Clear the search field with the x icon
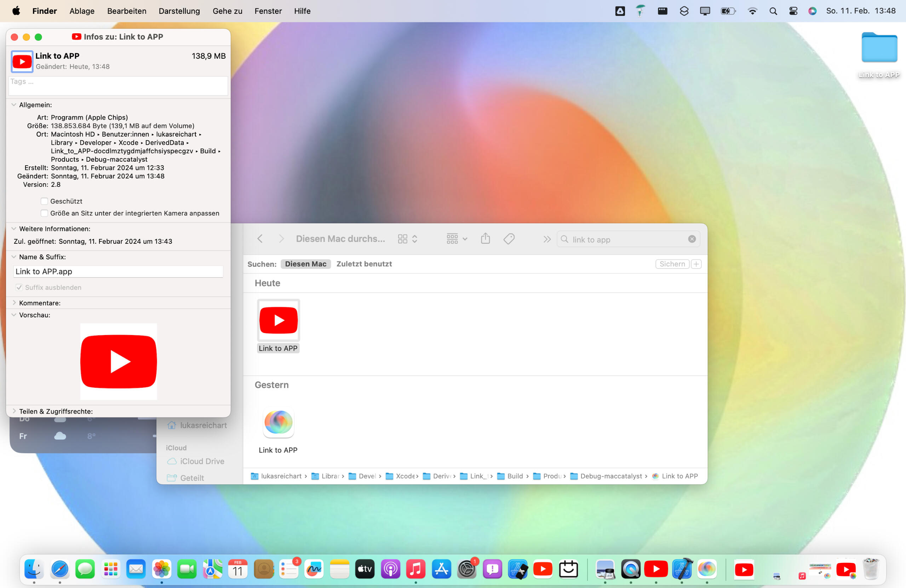906x588 pixels. tap(692, 239)
